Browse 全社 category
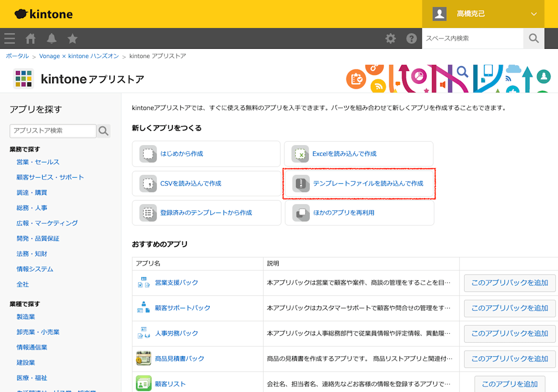 tap(23, 285)
